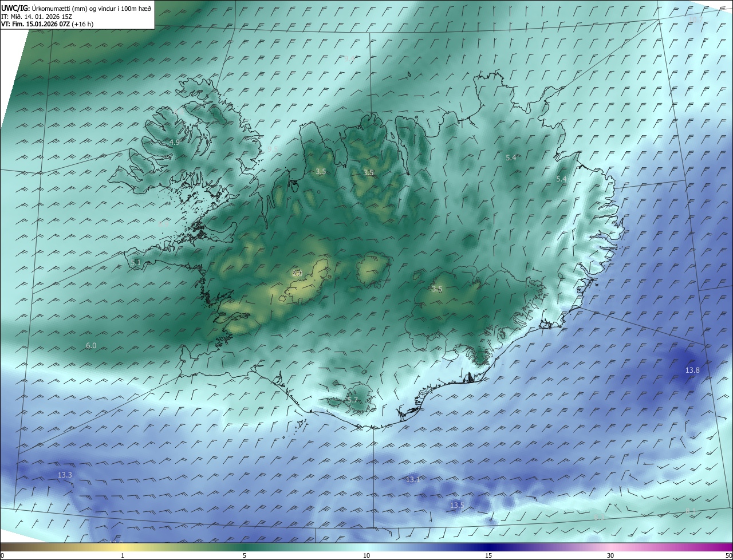Select the valid time line 'VT: Fim. 15.01.2026 07Z (+16 h)'

[x=47, y=24]
